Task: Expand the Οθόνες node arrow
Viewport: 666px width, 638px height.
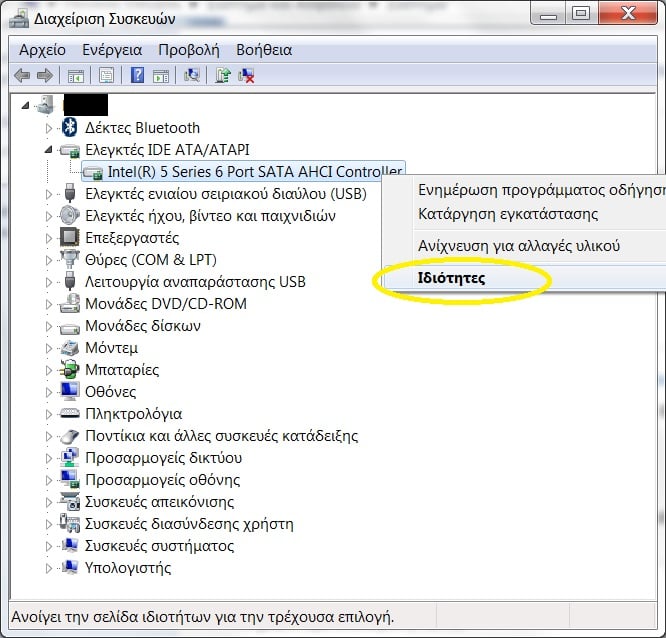Action: [x=49, y=392]
